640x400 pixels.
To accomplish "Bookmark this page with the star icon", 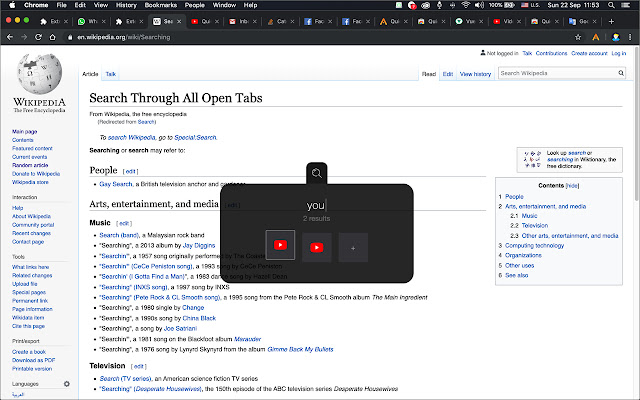I will (578, 38).
